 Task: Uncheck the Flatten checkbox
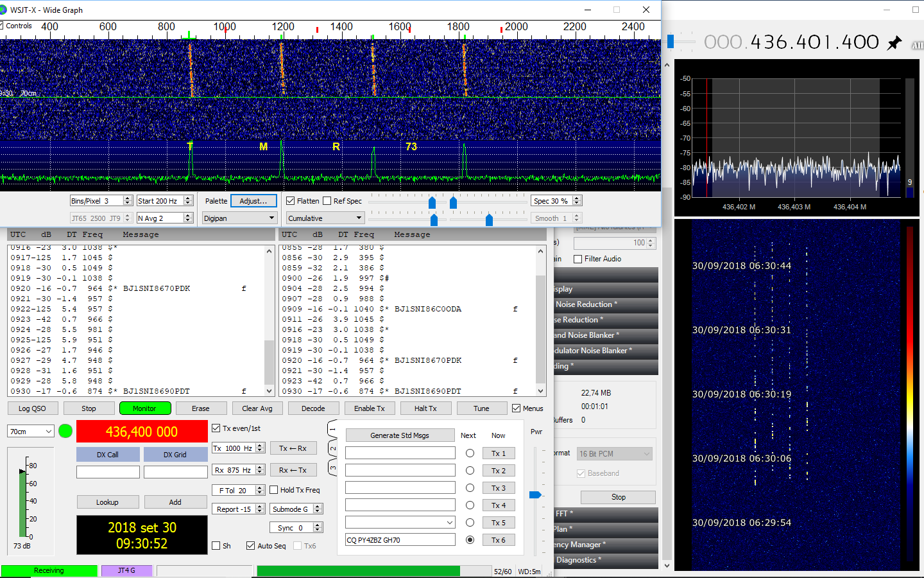(291, 201)
